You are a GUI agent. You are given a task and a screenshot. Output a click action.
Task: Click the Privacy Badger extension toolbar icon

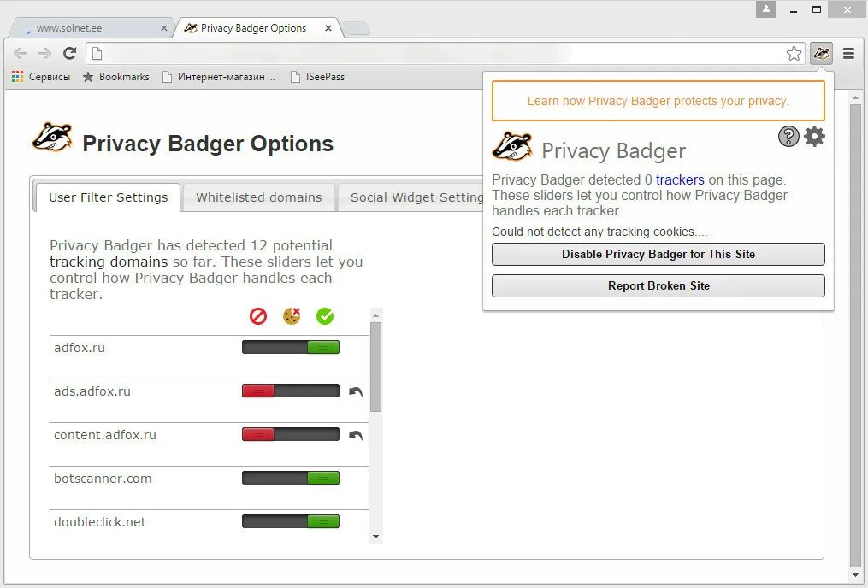coord(821,54)
